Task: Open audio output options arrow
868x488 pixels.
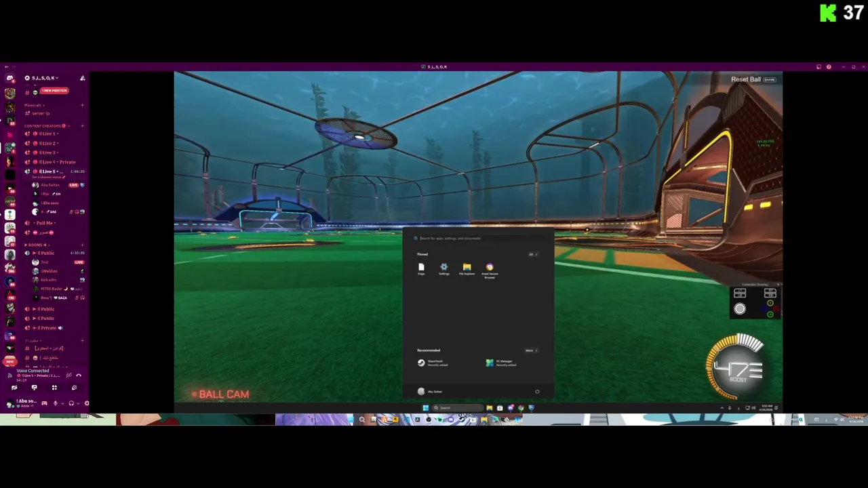Action: pyautogui.click(x=78, y=403)
